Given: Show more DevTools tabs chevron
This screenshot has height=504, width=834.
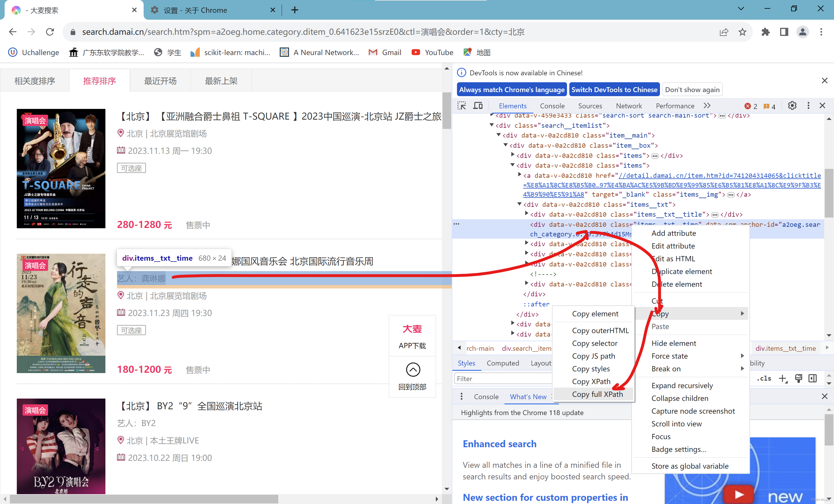Looking at the screenshot, I should 707,106.
